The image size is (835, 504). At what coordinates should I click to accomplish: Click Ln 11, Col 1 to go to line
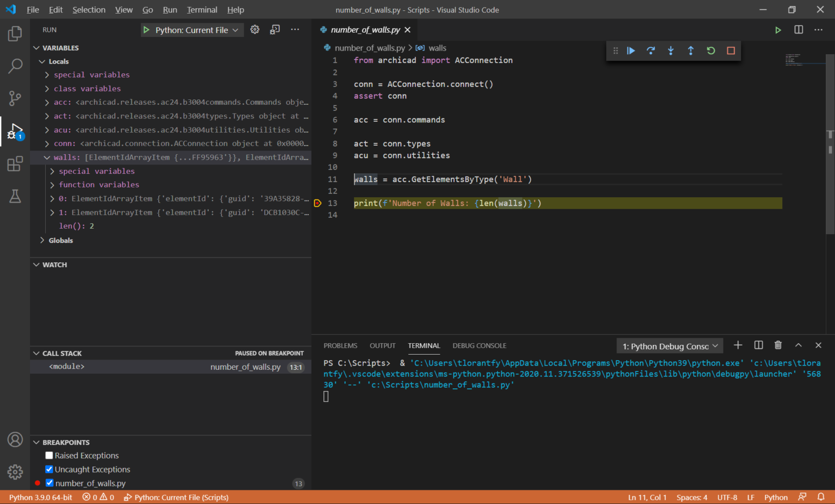[x=647, y=497]
